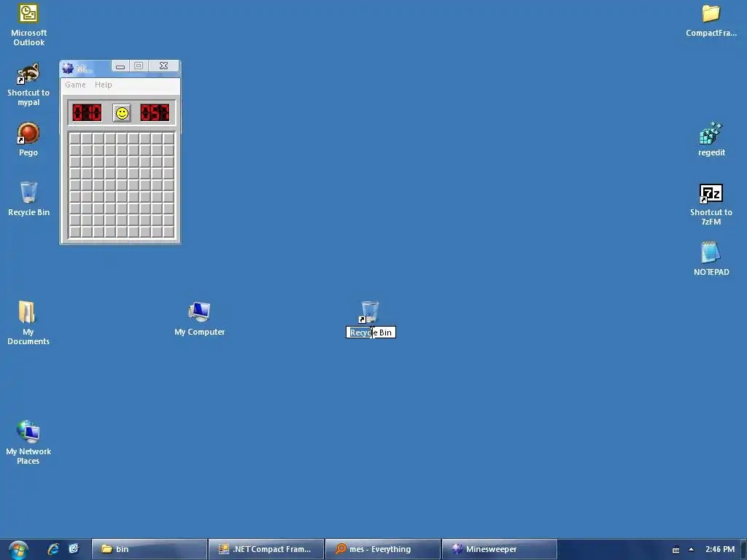Click the Recycle Bin rename text field

(x=371, y=332)
